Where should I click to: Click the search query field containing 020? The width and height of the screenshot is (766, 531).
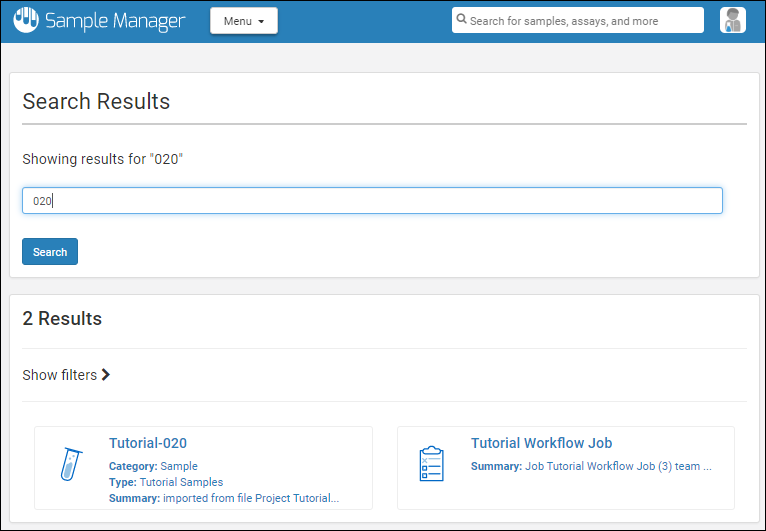click(372, 201)
